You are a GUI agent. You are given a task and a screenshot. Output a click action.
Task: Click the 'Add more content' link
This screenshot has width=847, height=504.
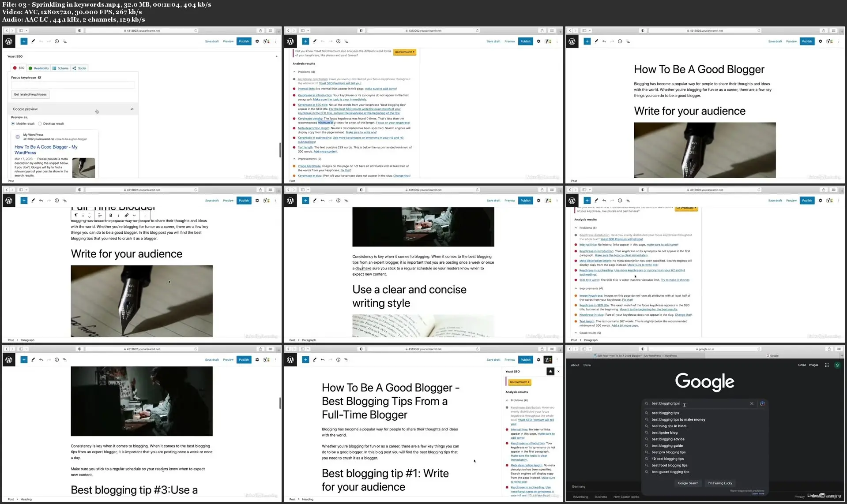[x=325, y=152]
